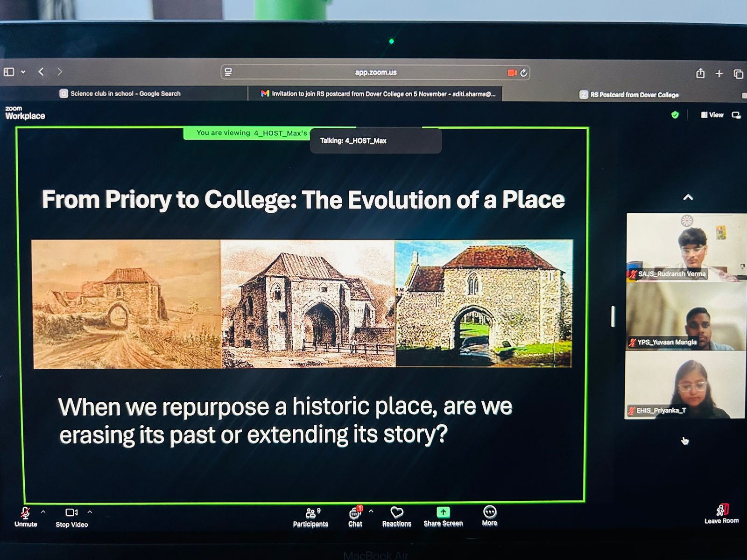Click Safari back navigation arrow
Screen dimensions: 747x560
click(41, 72)
